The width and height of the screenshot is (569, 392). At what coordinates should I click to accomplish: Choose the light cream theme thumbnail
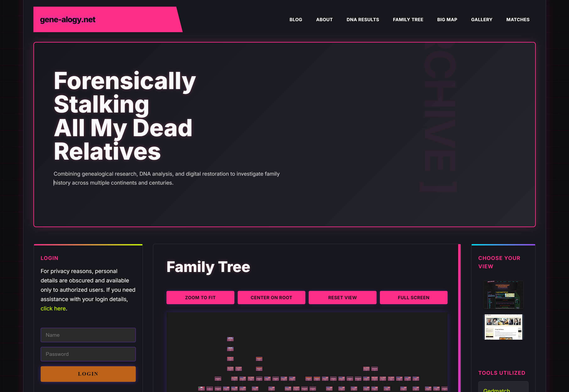click(x=503, y=327)
